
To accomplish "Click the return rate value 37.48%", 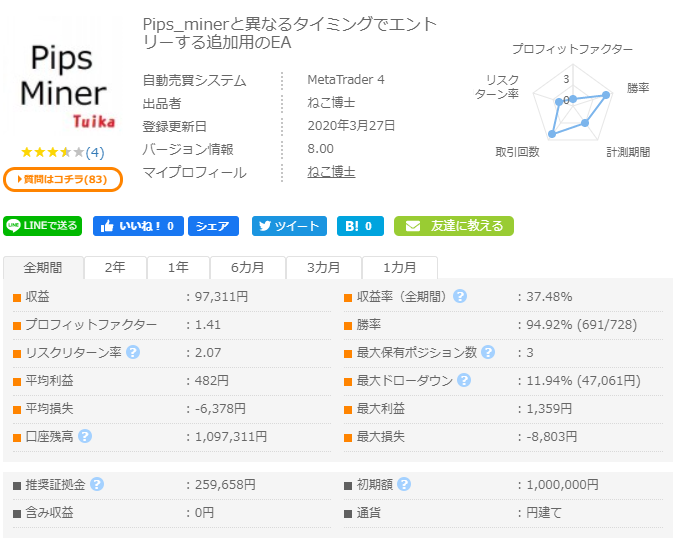I will point(549,297).
